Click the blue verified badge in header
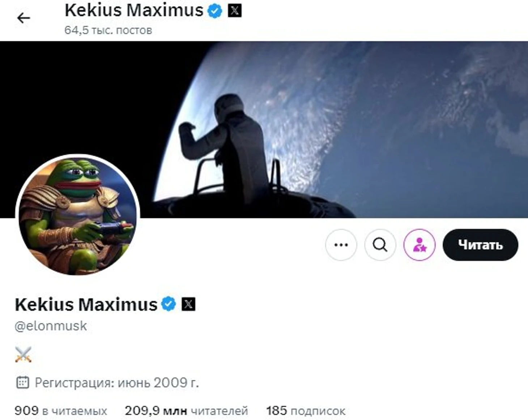This screenshot has height=420, width=528. pyautogui.click(x=215, y=10)
